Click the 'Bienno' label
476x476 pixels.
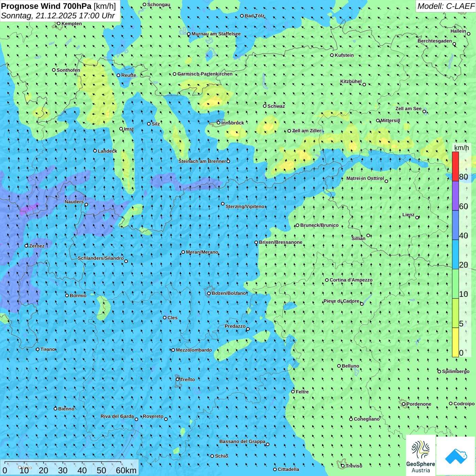[66, 409]
